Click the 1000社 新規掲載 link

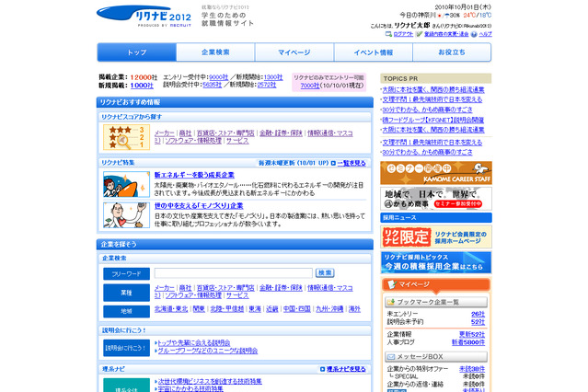click(x=142, y=86)
